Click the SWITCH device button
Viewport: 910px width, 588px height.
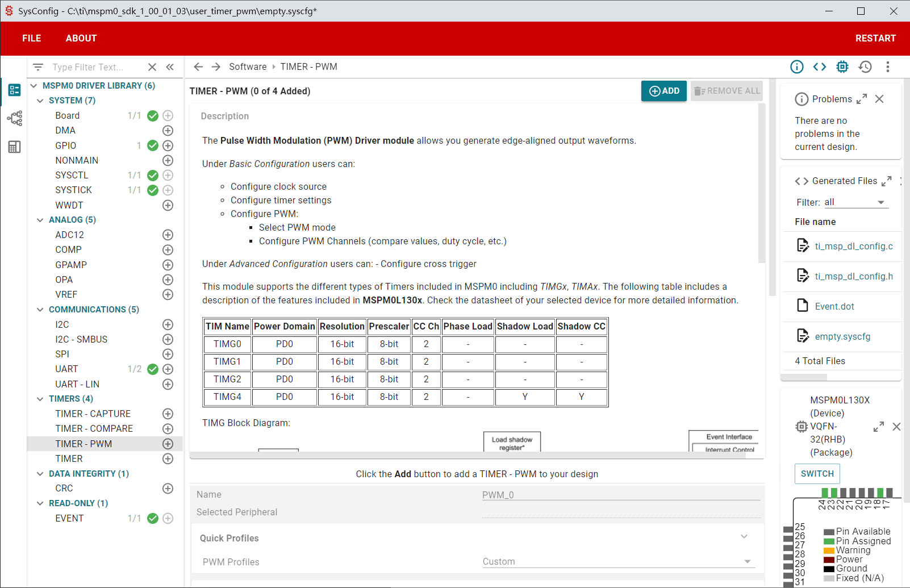coord(817,474)
